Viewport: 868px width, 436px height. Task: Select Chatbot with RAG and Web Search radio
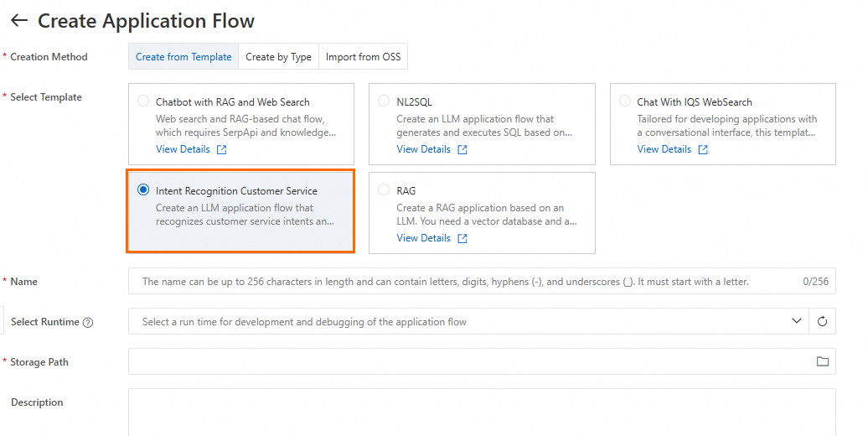[x=143, y=101]
